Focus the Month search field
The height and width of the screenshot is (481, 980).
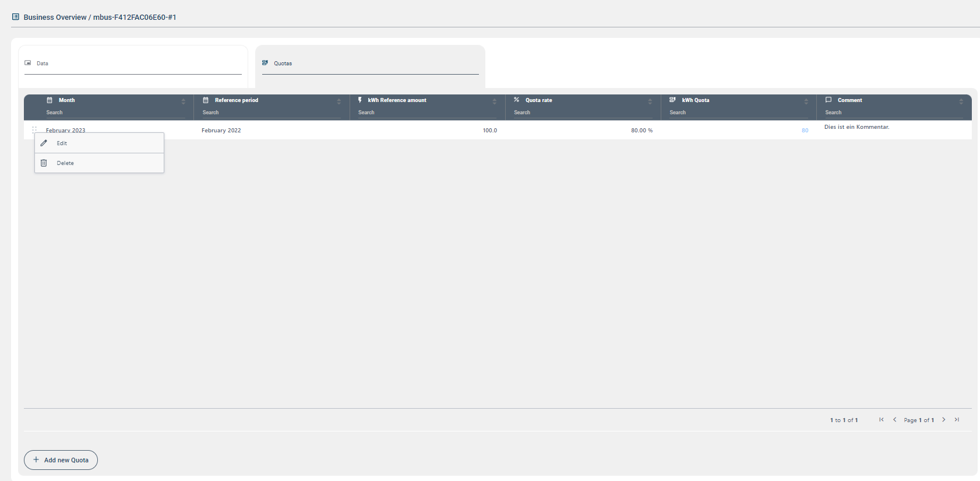tap(115, 113)
